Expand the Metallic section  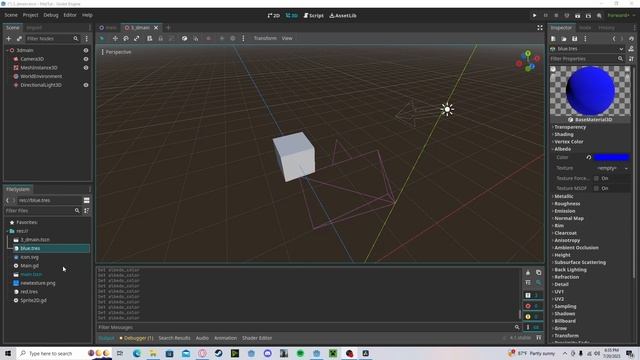[x=563, y=196]
